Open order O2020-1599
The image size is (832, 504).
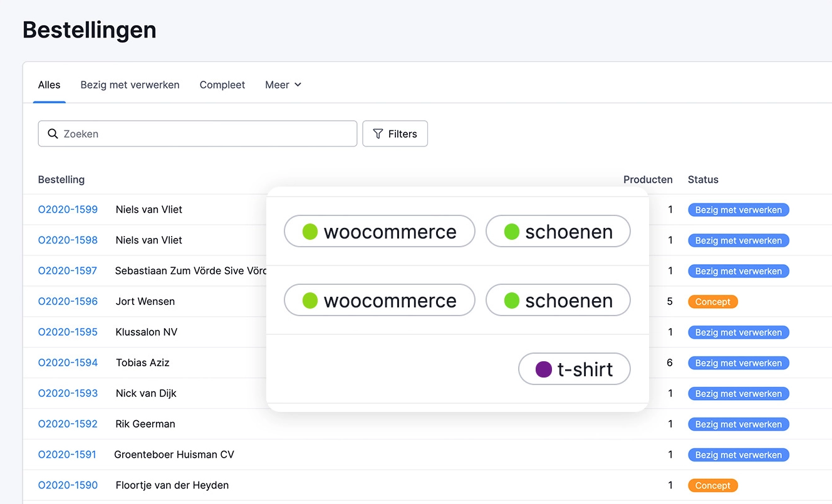pyautogui.click(x=68, y=210)
